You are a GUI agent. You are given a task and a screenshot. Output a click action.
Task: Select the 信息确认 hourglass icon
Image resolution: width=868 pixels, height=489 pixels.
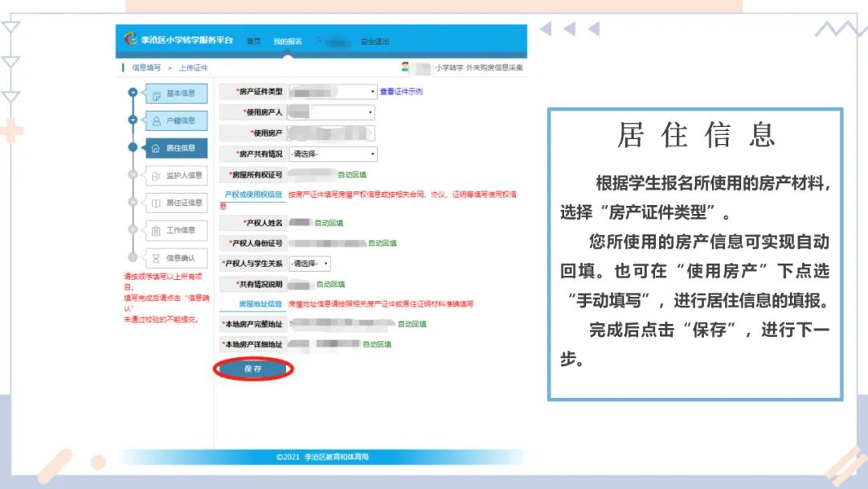[156, 258]
